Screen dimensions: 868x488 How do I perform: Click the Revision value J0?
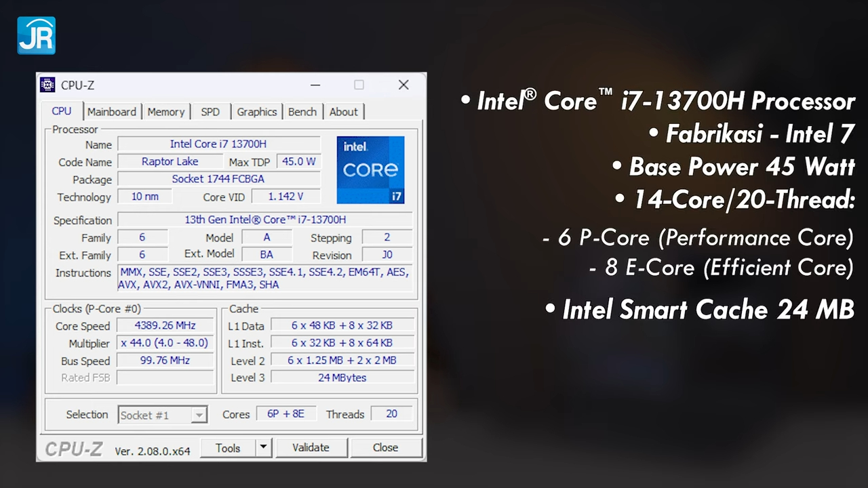coord(387,255)
